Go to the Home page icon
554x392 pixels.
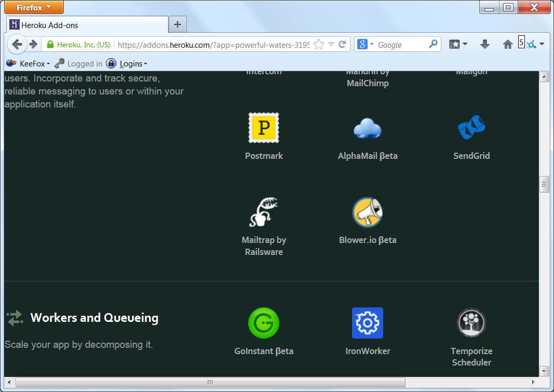pyautogui.click(x=507, y=44)
